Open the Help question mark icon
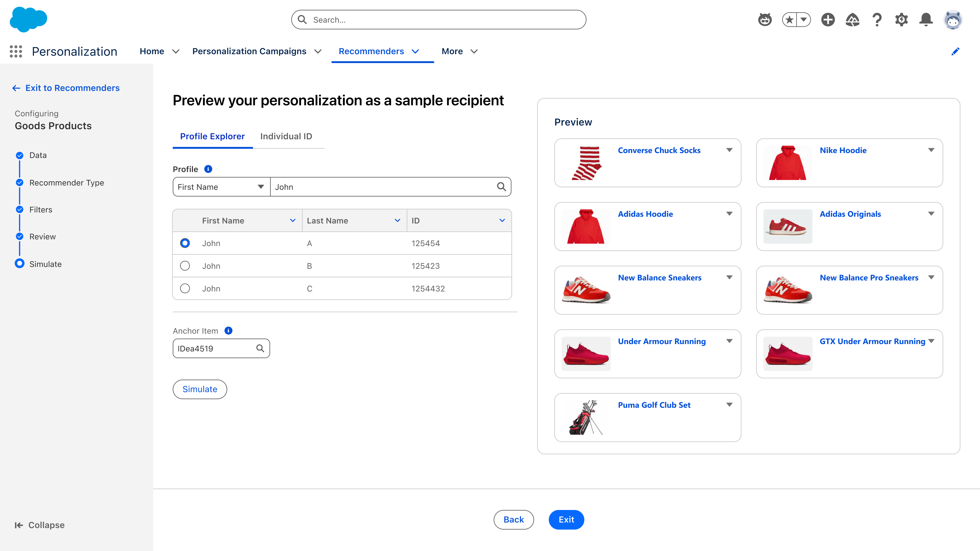The width and height of the screenshot is (980, 551). point(877,19)
